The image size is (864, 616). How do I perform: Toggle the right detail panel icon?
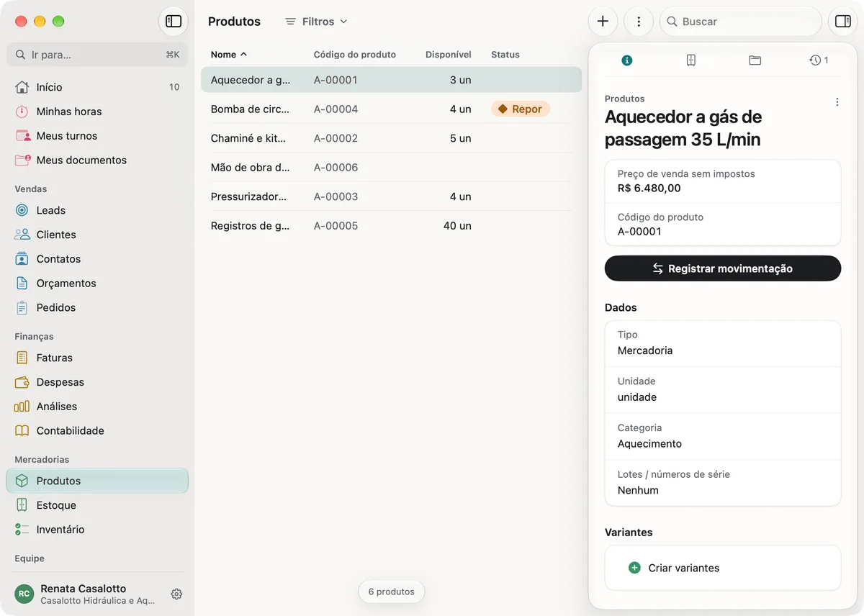[843, 22]
